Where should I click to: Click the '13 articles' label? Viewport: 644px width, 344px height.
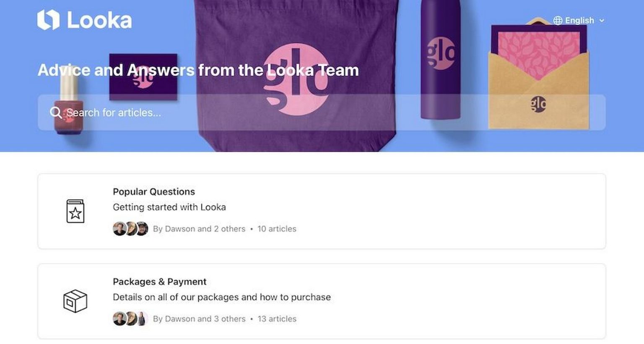tap(277, 319)
